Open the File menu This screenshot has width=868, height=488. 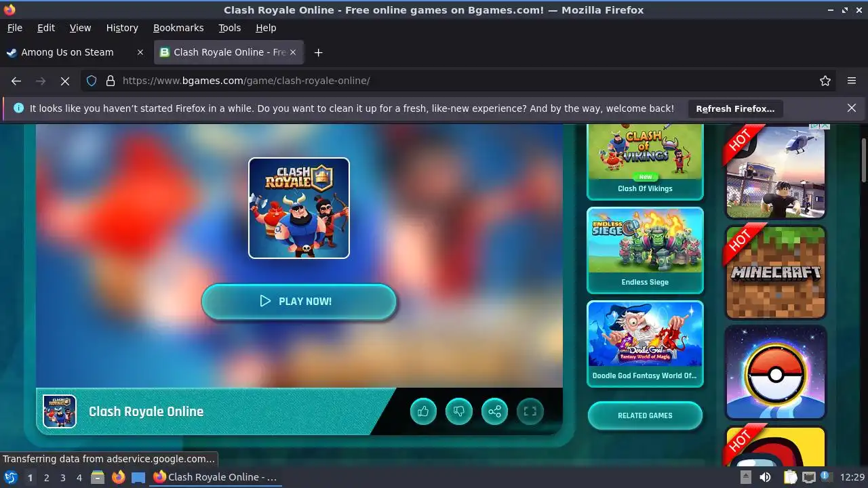pyautogui.click(x=15, y=28)
